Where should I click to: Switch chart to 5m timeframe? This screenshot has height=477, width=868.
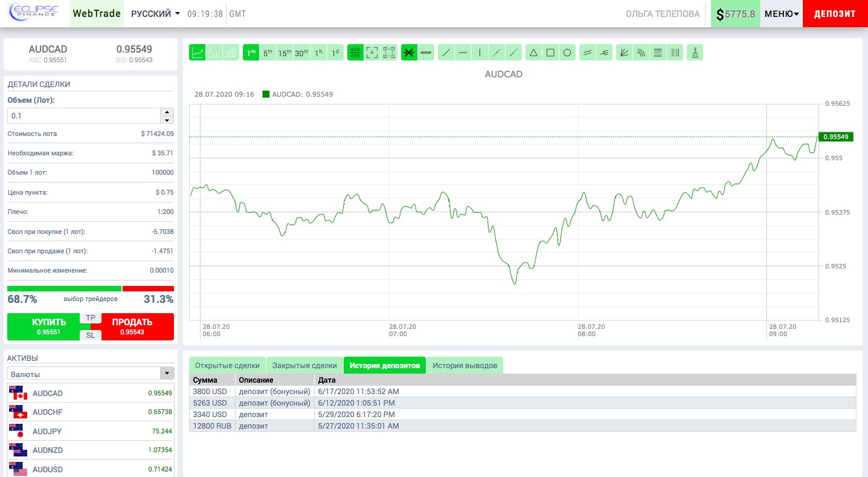(268, 53)
